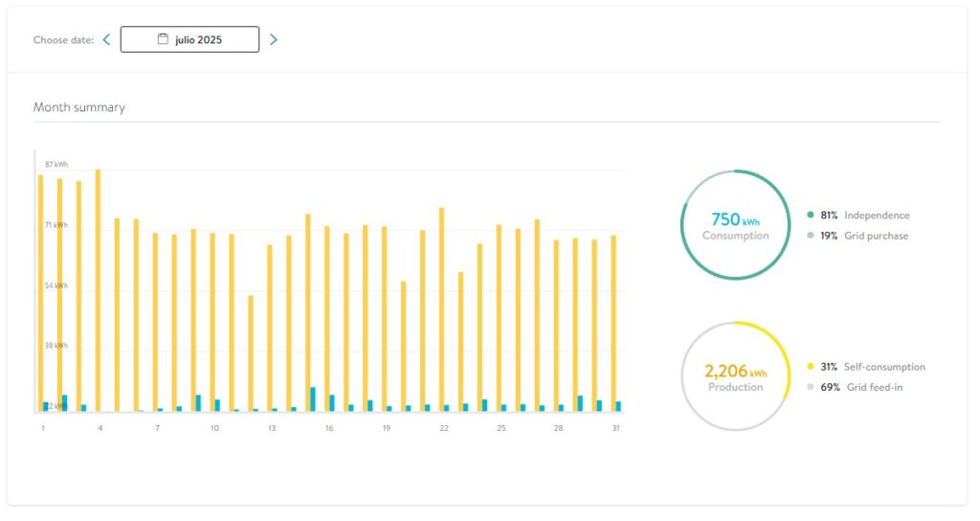Toggle the Independence legend dot
Image resolution: width=980 pixels, height=521 pixels.
coord(811,215)
